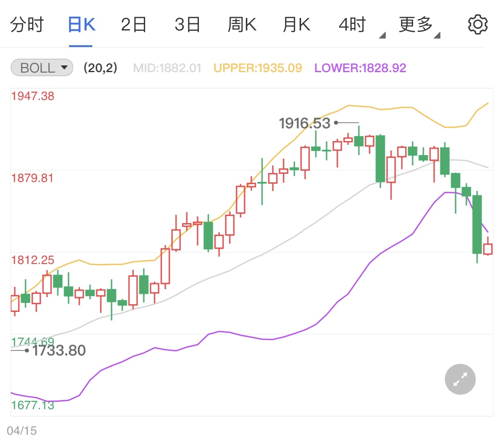Image resolution: width=504 pixels, height=440 pixels.
Task: Select the 日K tab
Action: (x=82, y=25)
